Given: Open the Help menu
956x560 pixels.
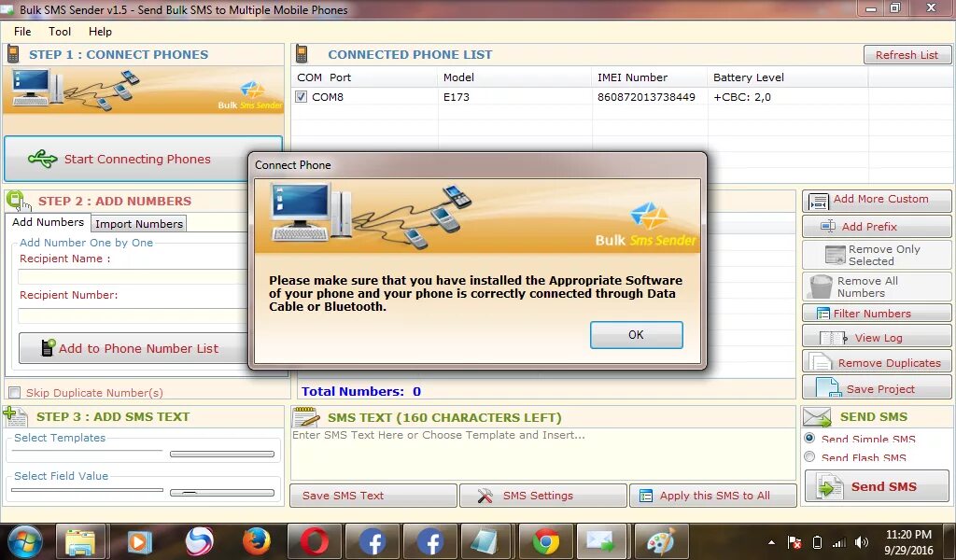Looking at the screenshot, I should [100, 32].
